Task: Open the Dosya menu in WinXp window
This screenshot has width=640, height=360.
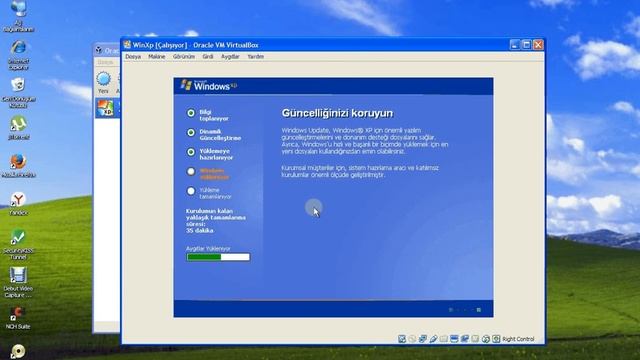Action: 133,56
